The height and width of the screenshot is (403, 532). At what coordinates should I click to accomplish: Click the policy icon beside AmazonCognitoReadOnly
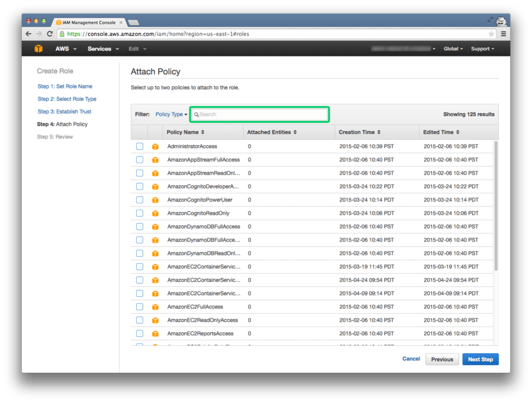click(156, 213)
